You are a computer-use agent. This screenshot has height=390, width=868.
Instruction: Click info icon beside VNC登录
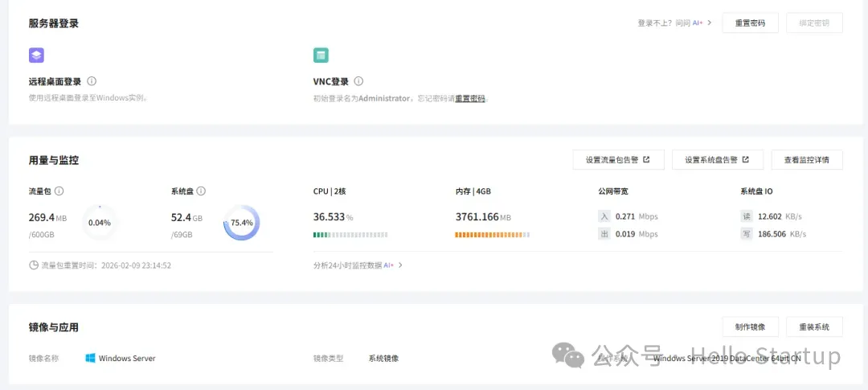point(358,81)
